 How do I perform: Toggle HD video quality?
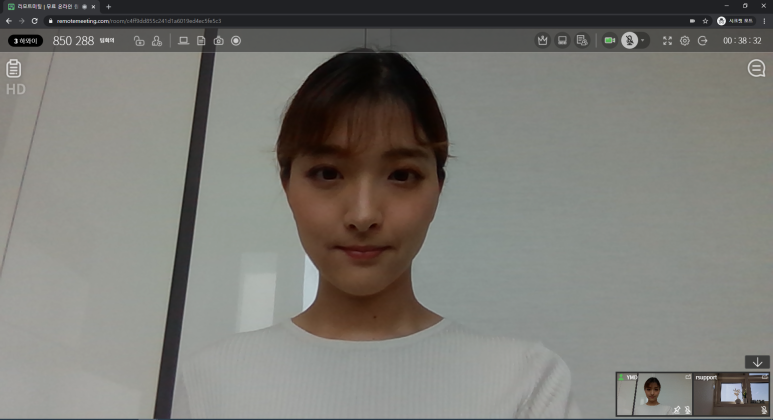click(x=15, y=89)
